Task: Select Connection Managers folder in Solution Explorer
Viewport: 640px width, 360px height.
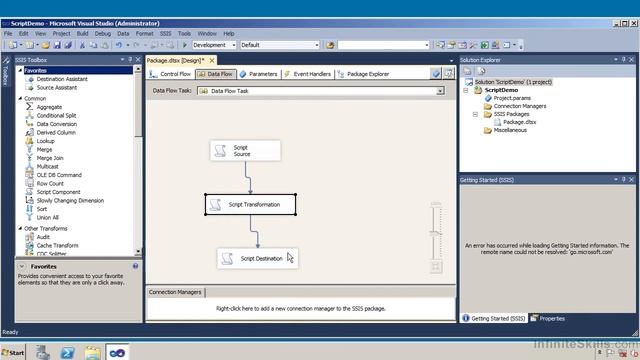Action: click(x=520, y=106)
